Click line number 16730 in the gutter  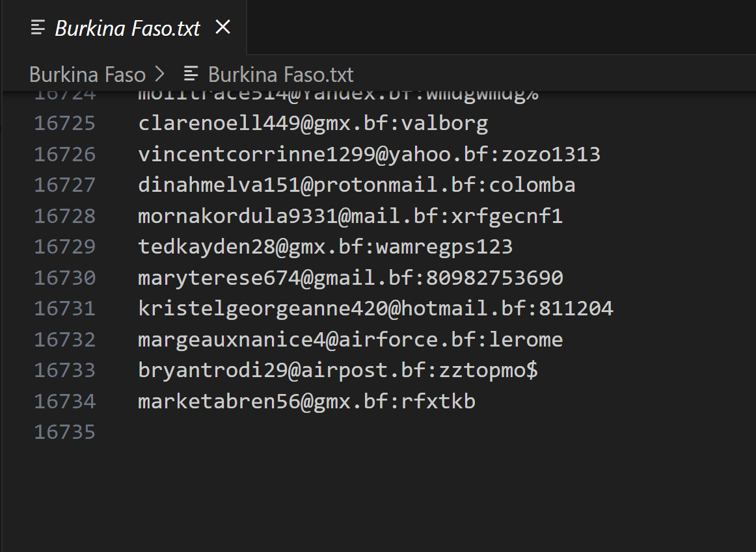[64, 278]
